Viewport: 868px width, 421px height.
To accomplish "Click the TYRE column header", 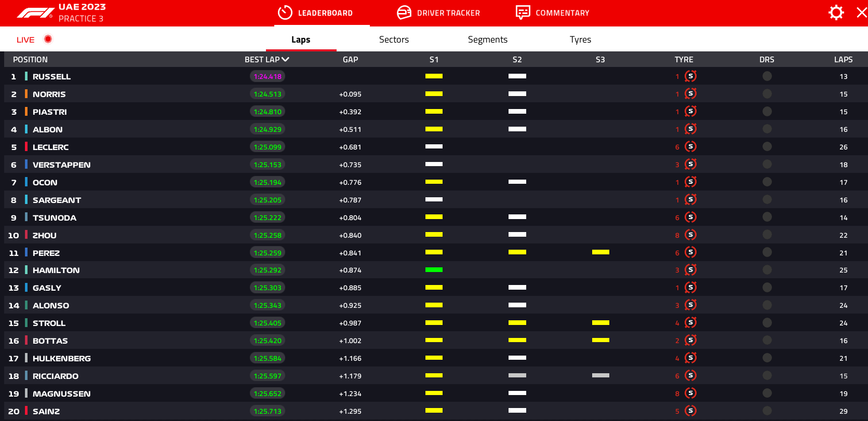I will pyautogui.click(x=684, y=60).
